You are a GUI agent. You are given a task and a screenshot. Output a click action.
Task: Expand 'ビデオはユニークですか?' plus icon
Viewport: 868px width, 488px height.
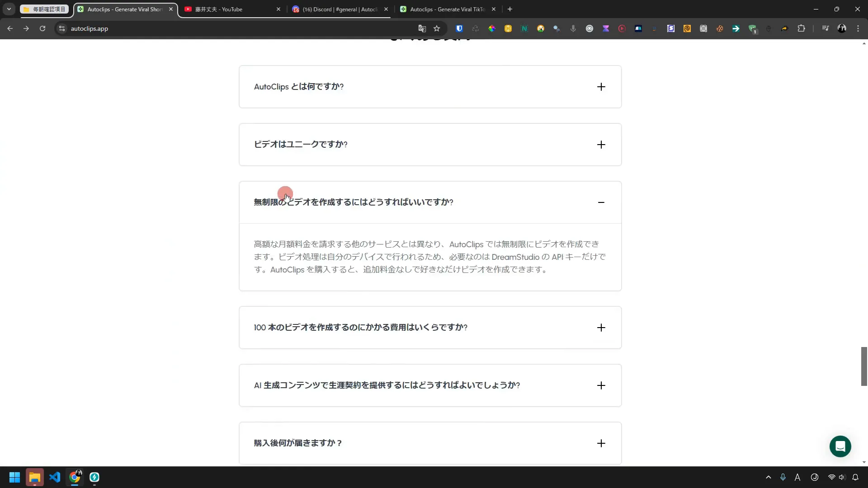(601, 145)
